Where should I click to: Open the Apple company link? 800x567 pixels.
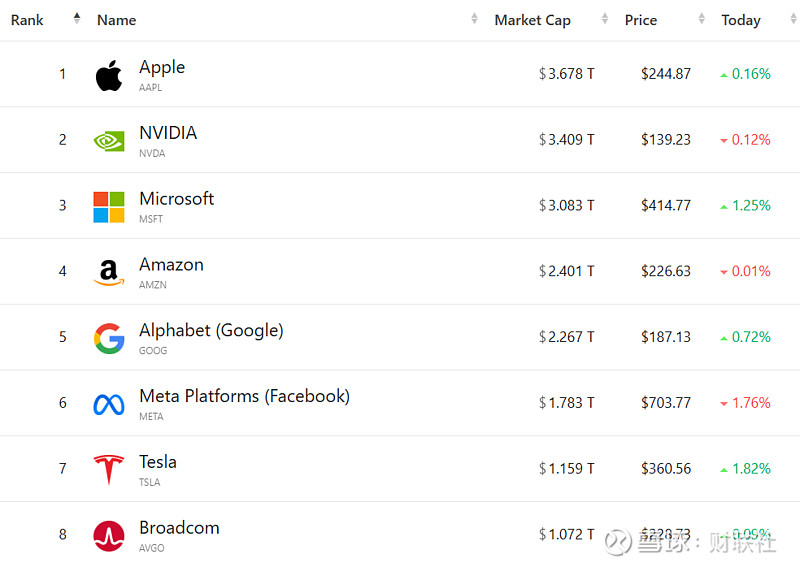162,67
